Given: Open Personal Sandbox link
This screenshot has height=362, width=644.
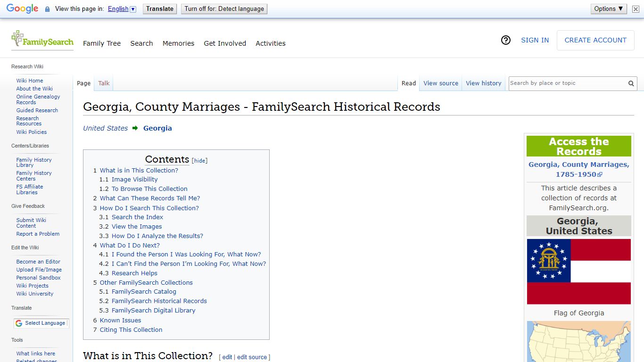Looking at the screenshot, I should point(39,278).
